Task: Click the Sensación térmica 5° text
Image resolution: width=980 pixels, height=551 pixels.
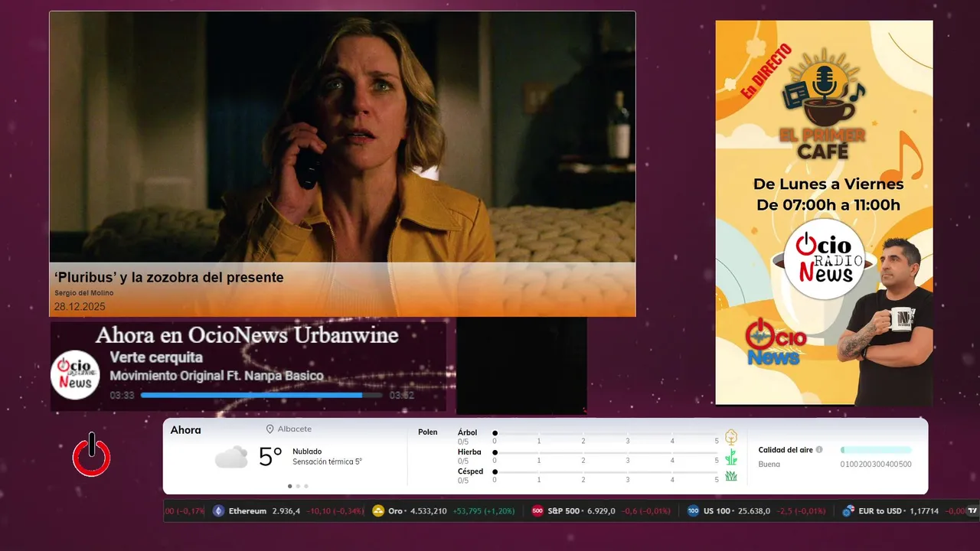Action: click(327, 462)
